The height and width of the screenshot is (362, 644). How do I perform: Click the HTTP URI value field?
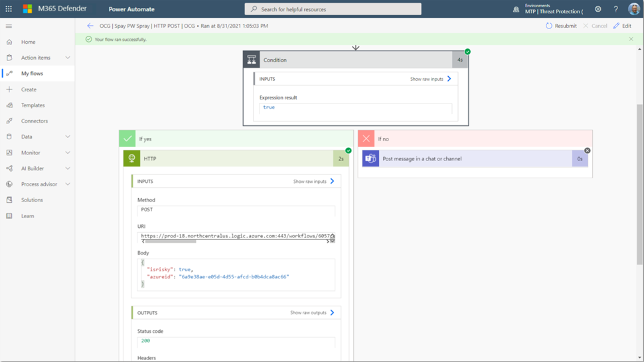tap(235, 236)
